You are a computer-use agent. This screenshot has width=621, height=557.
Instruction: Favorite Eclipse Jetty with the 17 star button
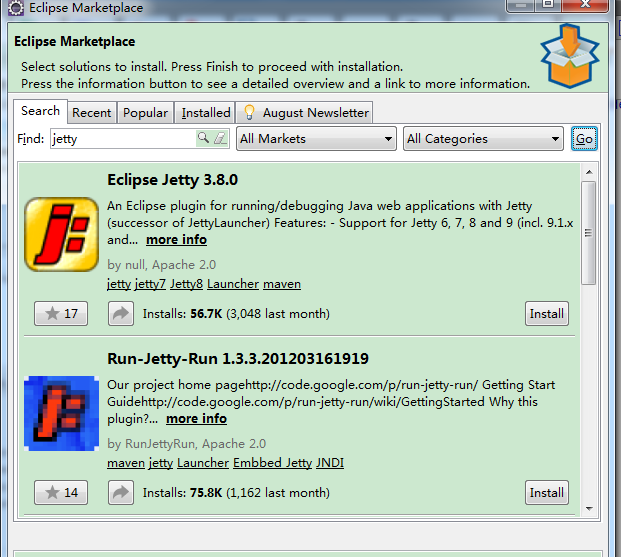[x=61, y=313]
